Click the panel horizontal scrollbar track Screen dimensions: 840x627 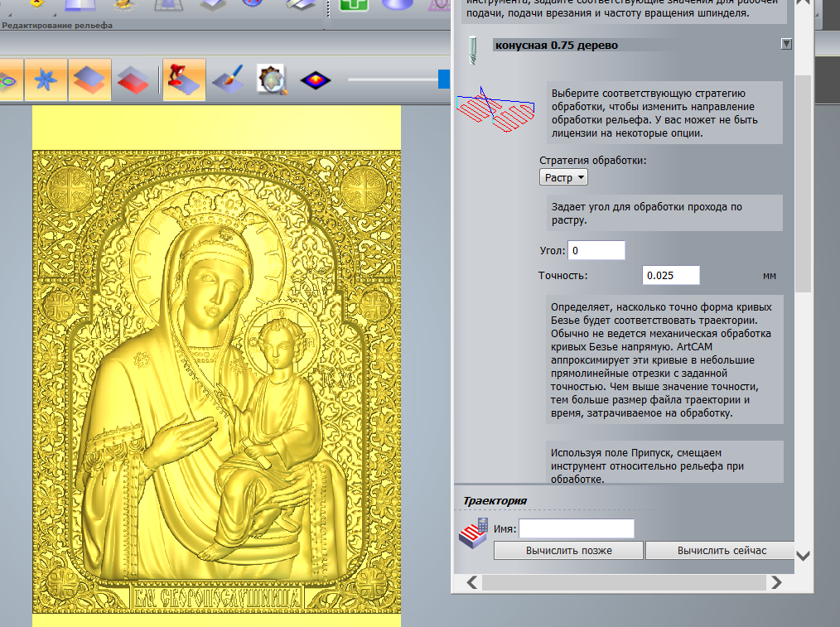pos(624,582)
